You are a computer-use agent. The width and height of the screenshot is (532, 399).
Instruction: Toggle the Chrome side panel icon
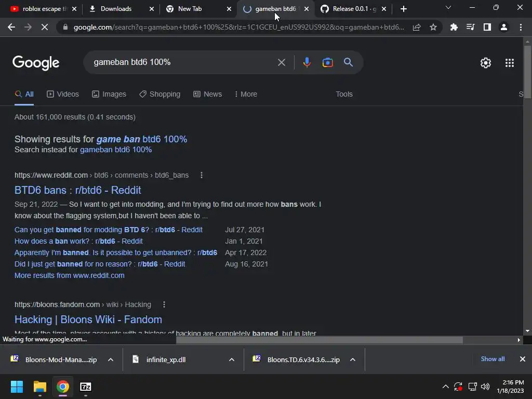[x=487, y=27]
